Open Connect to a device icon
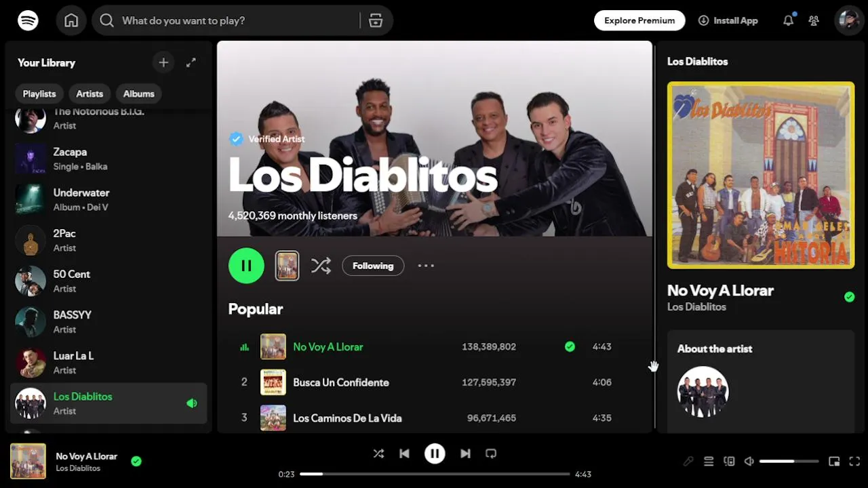 tap(729, 461)
